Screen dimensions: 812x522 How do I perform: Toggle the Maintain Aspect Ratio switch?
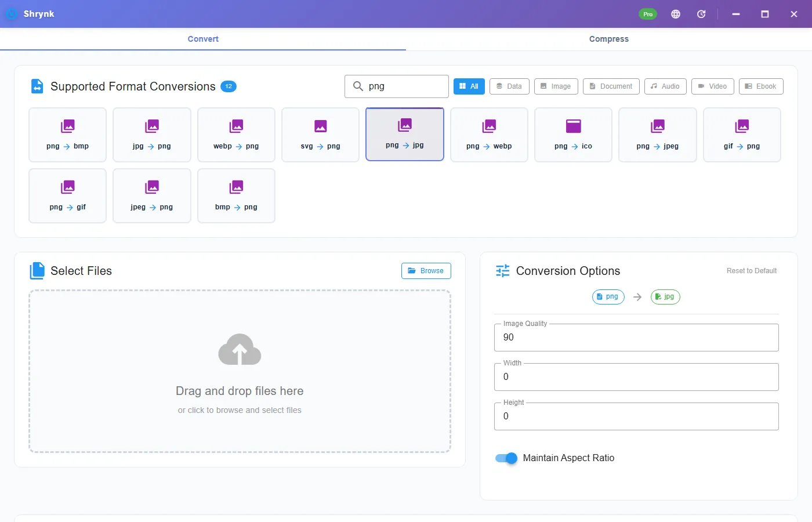506,458
